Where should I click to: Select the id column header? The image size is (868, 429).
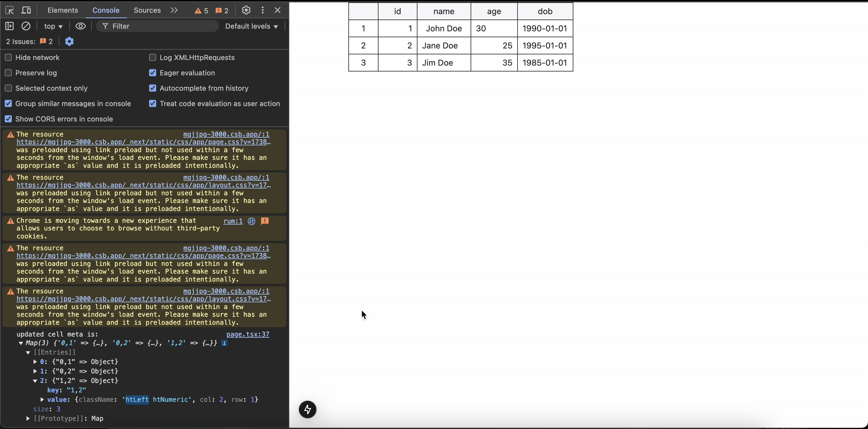tap(398, 12)
